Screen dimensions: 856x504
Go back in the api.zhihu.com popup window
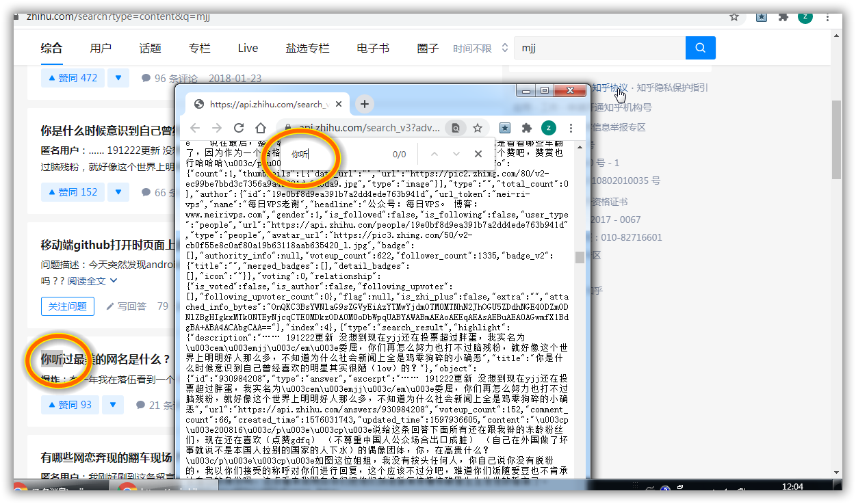click(x=196, y=128)
